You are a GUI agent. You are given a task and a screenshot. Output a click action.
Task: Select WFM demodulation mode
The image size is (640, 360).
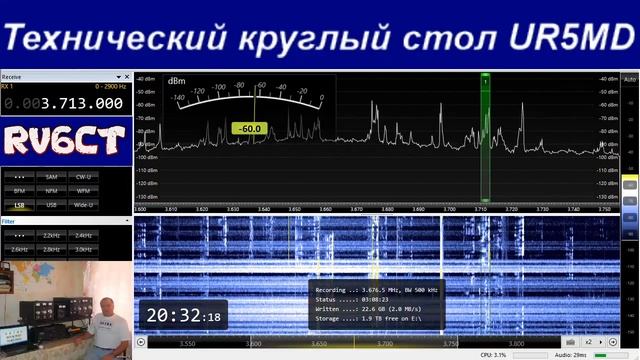click(83, 191)
